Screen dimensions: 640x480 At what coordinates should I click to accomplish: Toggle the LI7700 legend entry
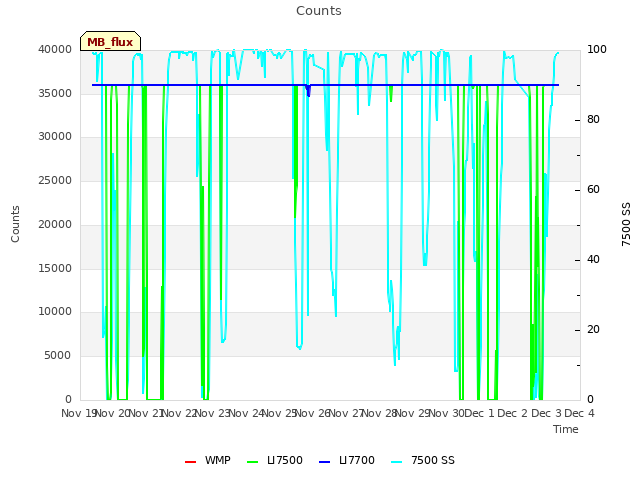coord(347,460)
